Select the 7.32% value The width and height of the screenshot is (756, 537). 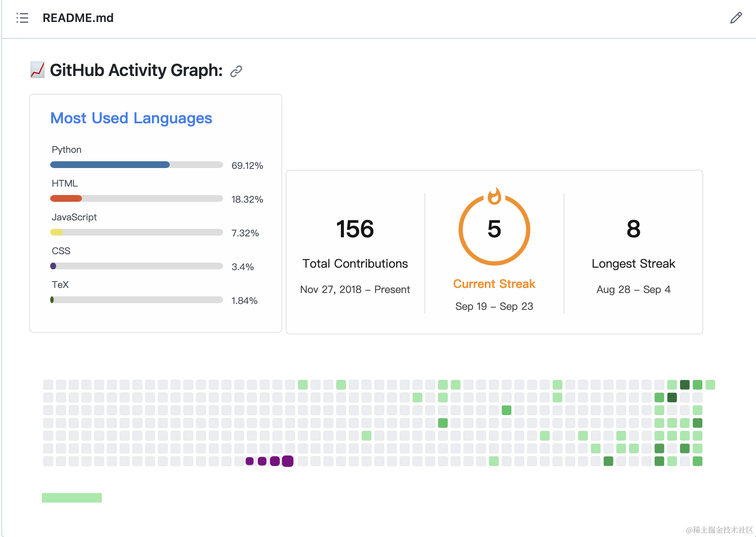point(245,233)
